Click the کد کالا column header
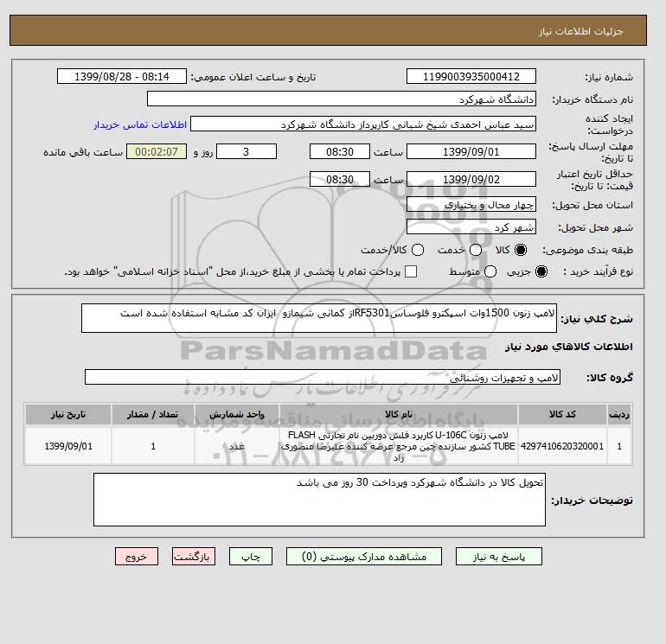This screenshot has width=666, height=644. 562,414
